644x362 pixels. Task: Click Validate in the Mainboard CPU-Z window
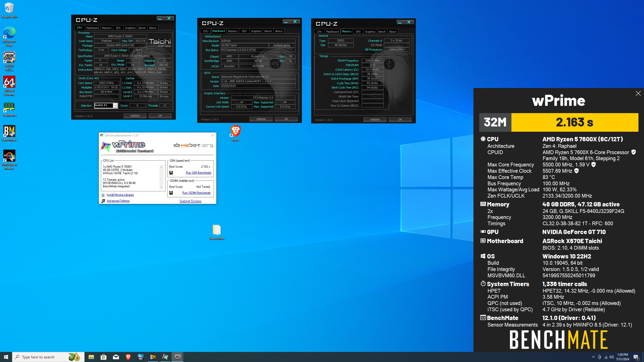(x=261, y=119)
